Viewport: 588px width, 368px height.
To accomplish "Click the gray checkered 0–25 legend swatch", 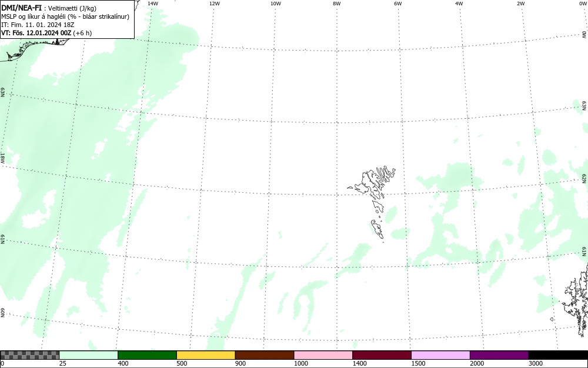I will pos(29,355).
